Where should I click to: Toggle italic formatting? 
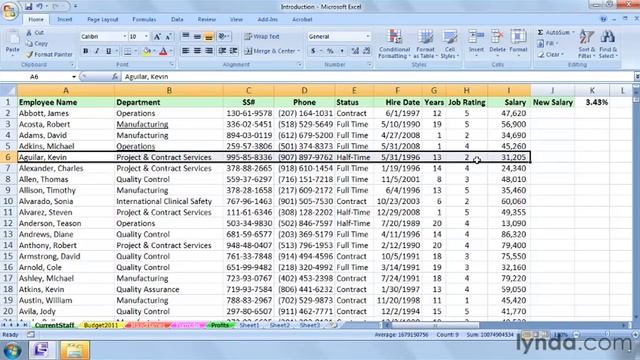point(97,51)
